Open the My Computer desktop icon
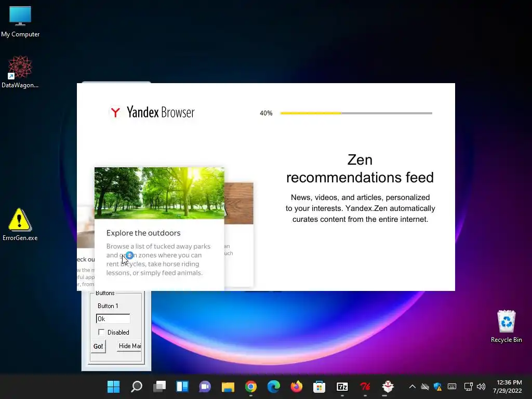This screenshot has width=532, height=399. 20,21
